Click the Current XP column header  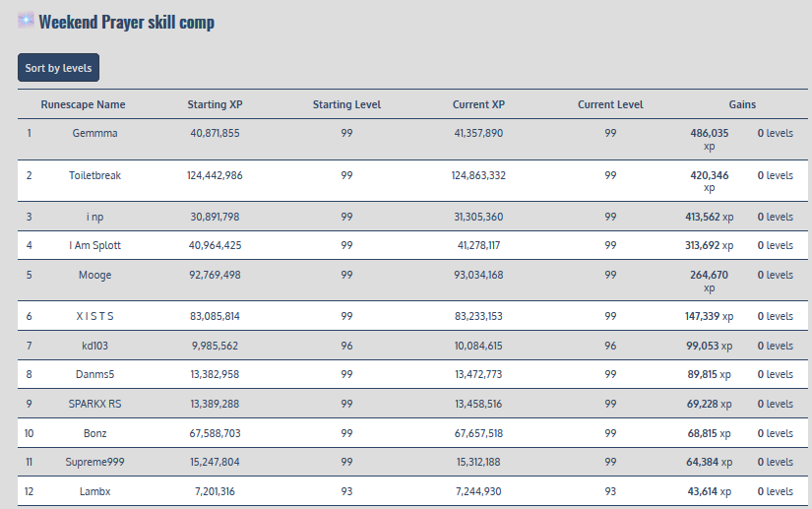(x=478, y=104)
